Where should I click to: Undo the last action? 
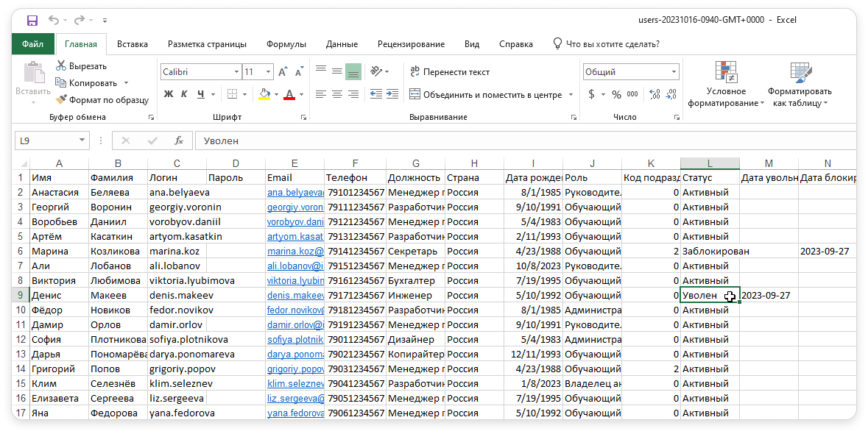pos(54,21)
